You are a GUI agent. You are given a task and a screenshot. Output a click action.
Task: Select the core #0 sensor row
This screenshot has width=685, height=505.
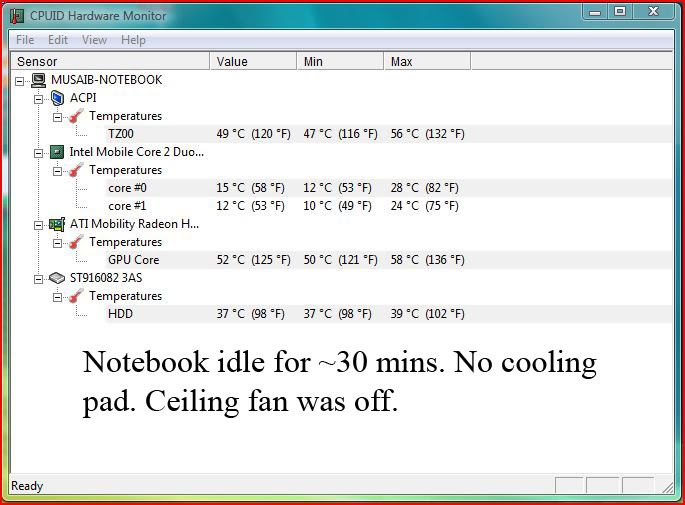(388, 188)
